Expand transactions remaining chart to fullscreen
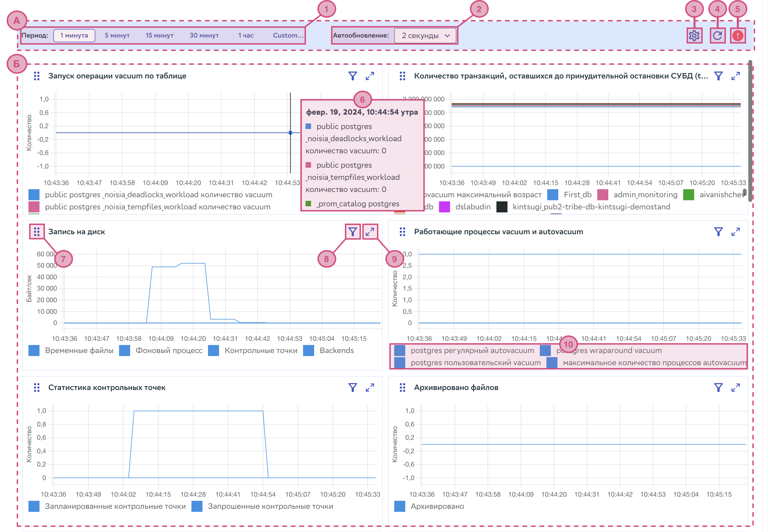763x532 pixels. 735,76
